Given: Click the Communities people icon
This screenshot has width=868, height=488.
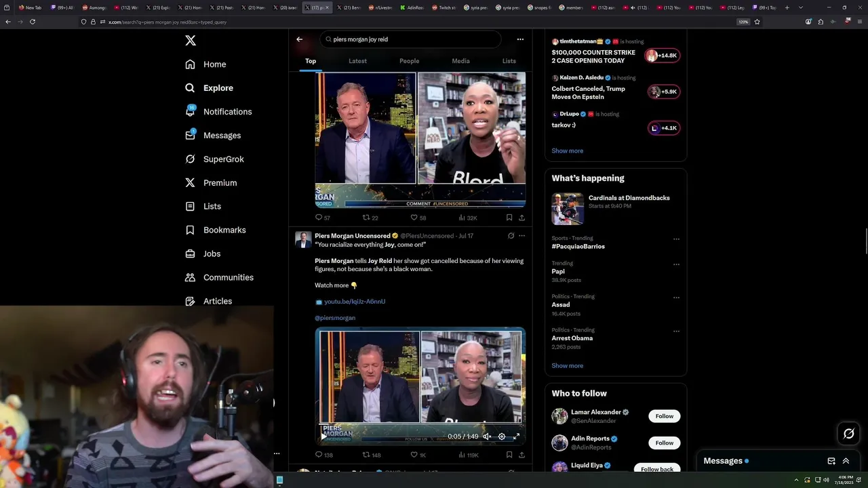Looking at the screenshot, I should (190, 277).
